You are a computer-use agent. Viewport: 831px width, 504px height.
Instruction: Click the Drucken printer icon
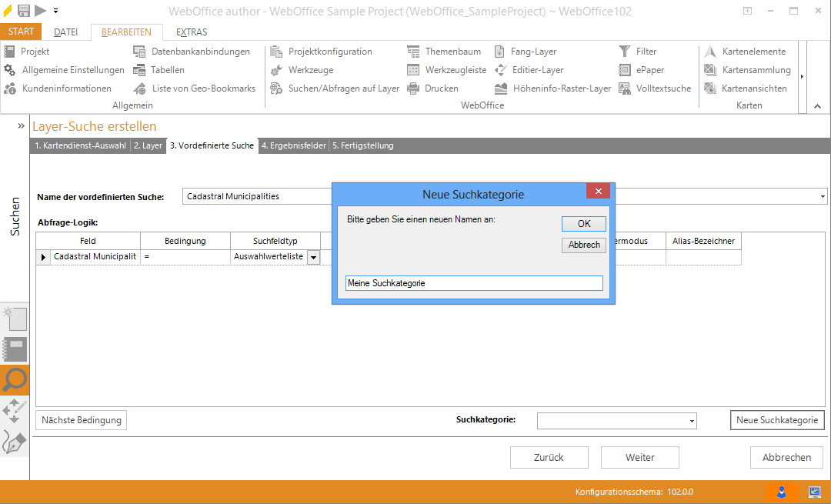tap(413, 88)
